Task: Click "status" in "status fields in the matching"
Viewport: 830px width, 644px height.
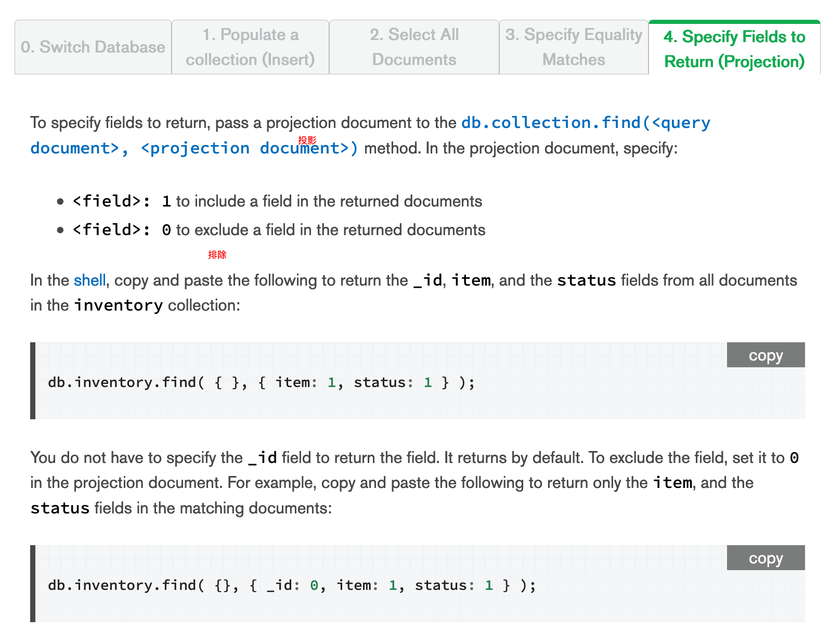Action: 60,508
